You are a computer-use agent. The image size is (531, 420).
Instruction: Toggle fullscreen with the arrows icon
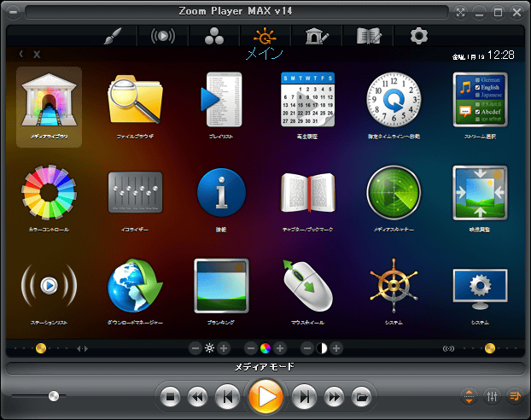coord(460,13)
